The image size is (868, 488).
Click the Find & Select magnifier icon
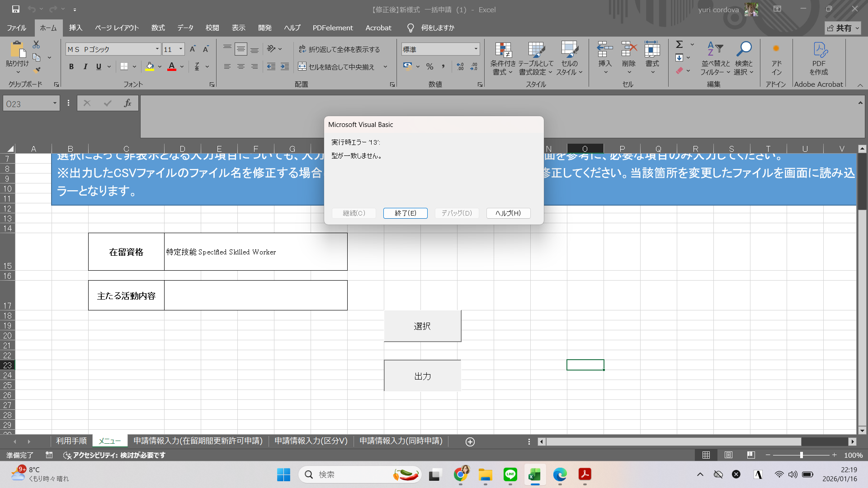(x=744, y=49)
